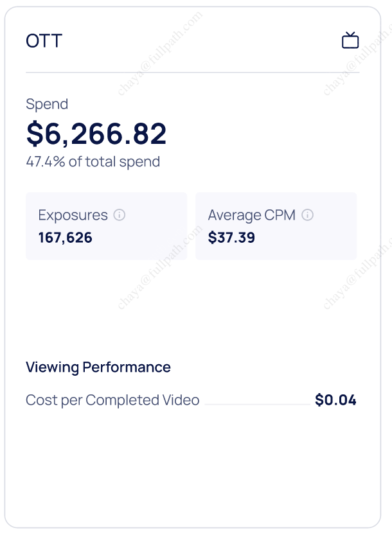Click the TV icon beside OTT header

click(x=350, y=40)
